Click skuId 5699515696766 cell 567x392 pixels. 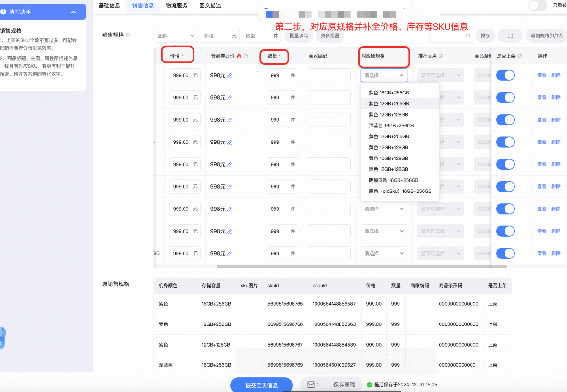[285, 324]
